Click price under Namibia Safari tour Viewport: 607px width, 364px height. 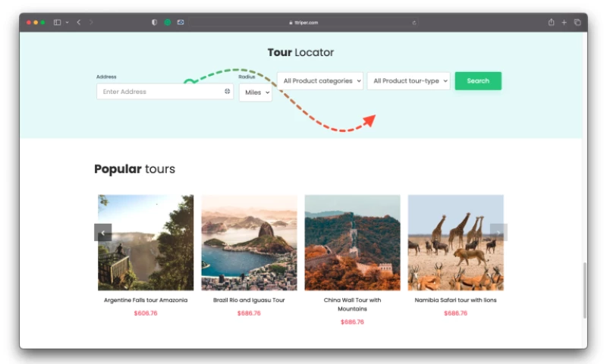pos(456,313)
